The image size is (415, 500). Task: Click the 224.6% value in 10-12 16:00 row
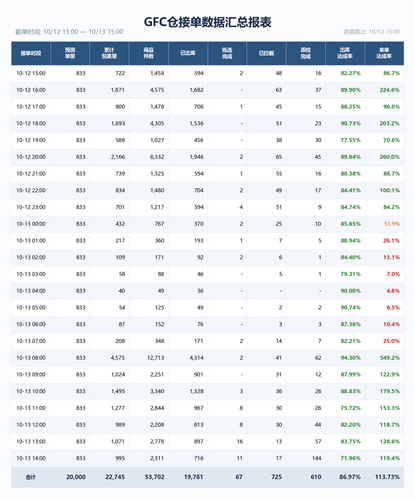(390, 90)
